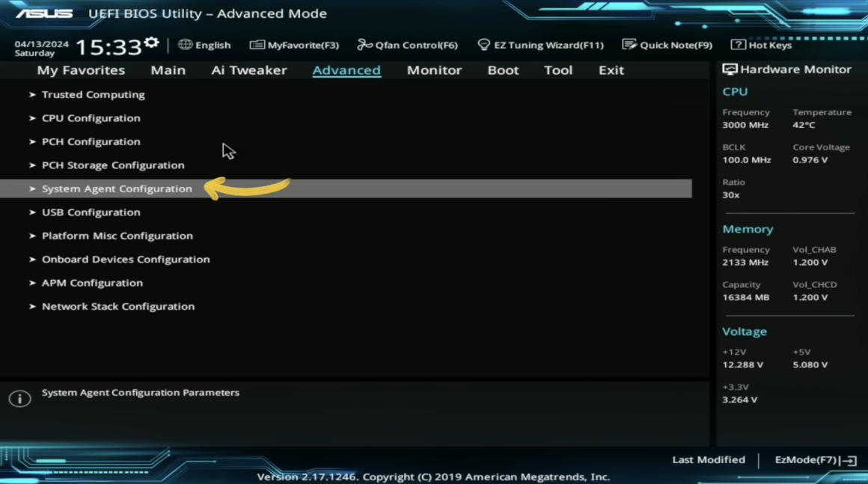
Task: Open Platform Misc Configuration submenu
Action: [x=117, y=236]
